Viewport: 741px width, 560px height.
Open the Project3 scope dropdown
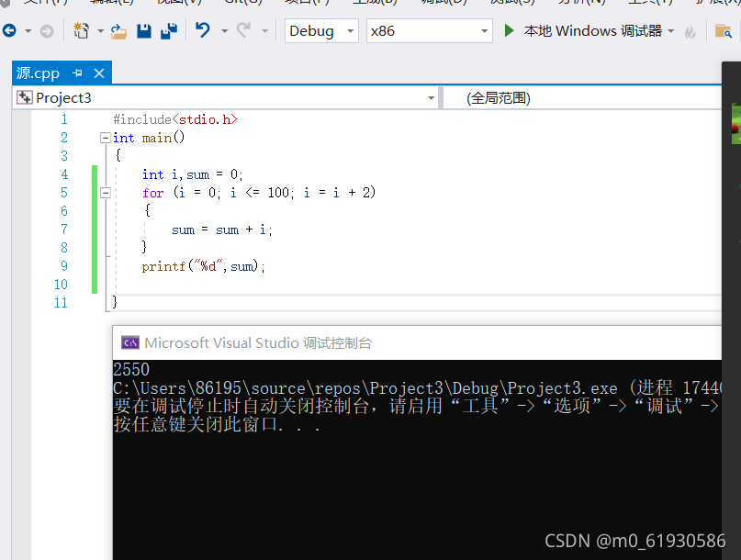click(226, 98)
